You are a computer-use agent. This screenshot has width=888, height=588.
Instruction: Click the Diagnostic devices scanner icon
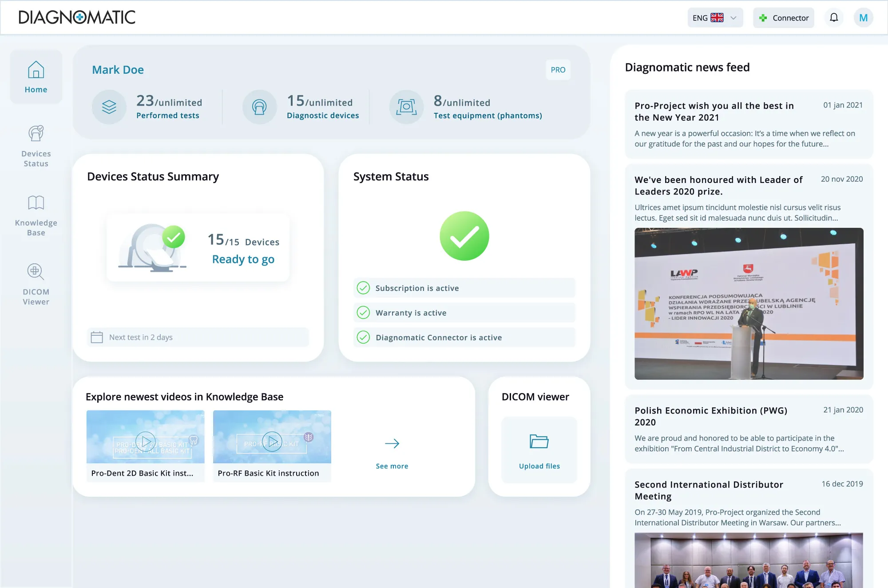coord(259,107)
